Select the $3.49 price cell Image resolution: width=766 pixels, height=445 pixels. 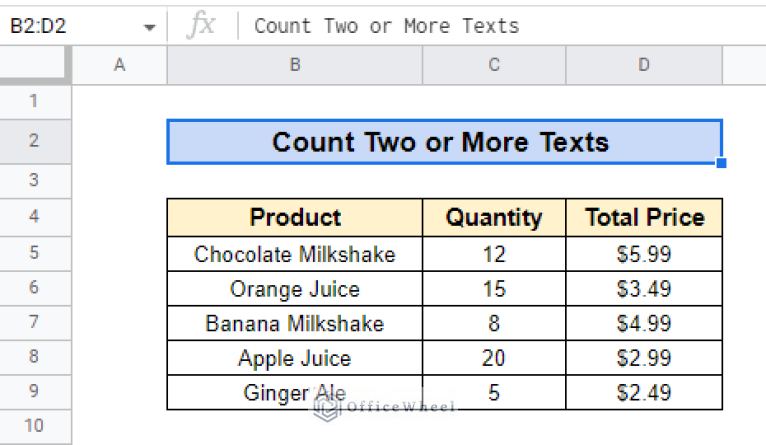coord(644,289)
